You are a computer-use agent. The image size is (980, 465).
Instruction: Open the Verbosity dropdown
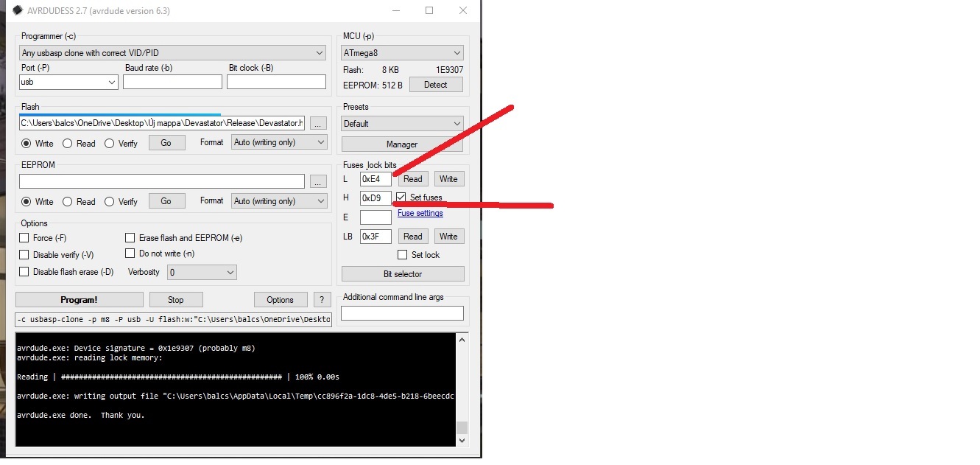(x=201, y=273)
